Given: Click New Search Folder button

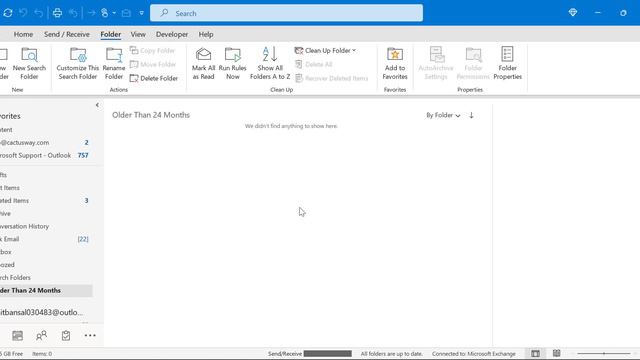Looking at the screenshot, I should coord(29,63).
